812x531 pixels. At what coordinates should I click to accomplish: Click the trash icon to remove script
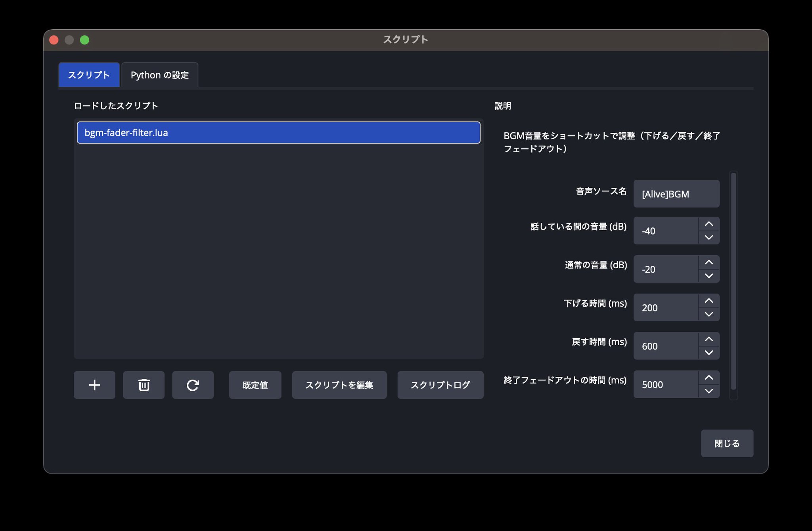click(144, 385)
